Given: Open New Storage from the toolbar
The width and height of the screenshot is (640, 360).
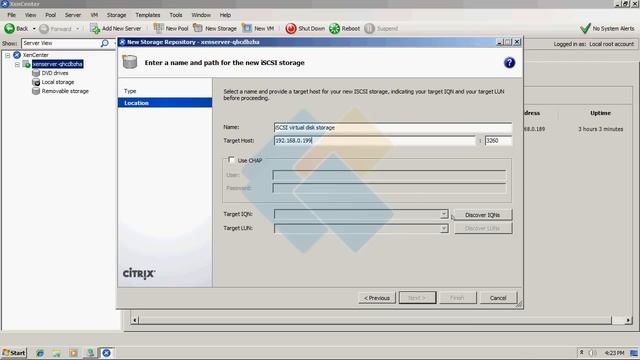Looking at the screenshot, I should [x=215, y=29].
